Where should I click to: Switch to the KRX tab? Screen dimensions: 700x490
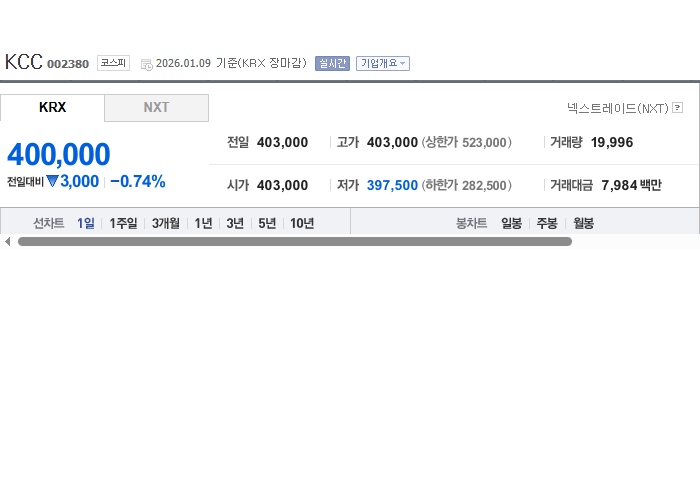(x=52, y=108)
